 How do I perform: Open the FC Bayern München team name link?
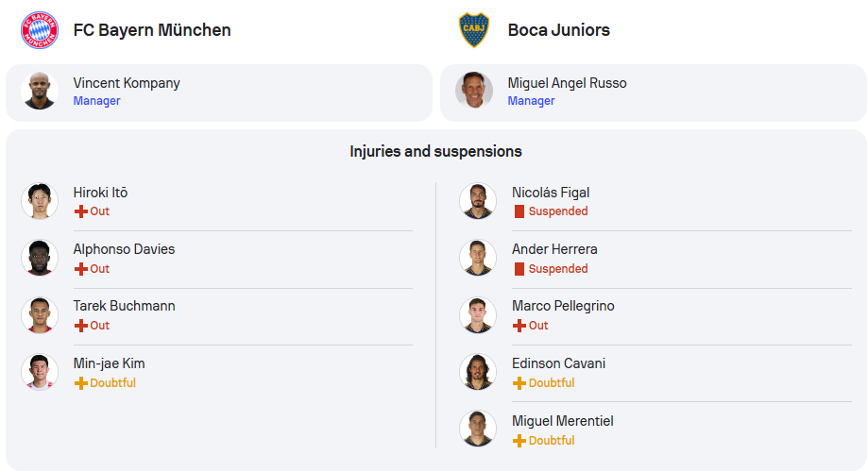(152, 30)
